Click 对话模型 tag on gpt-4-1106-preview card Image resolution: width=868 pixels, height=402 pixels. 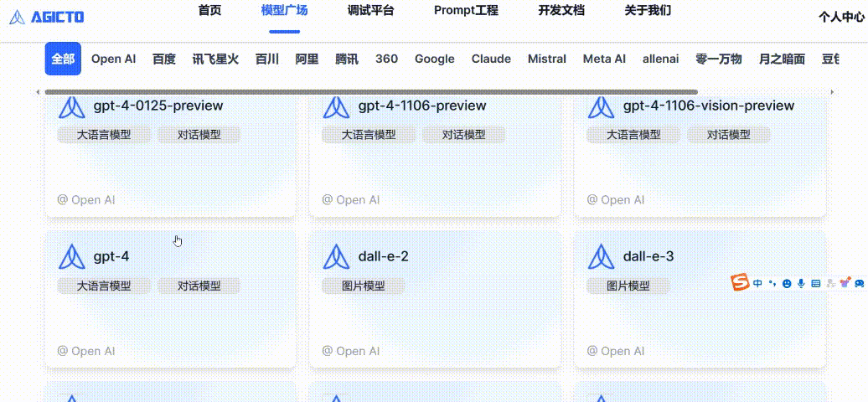click(464, 135)
